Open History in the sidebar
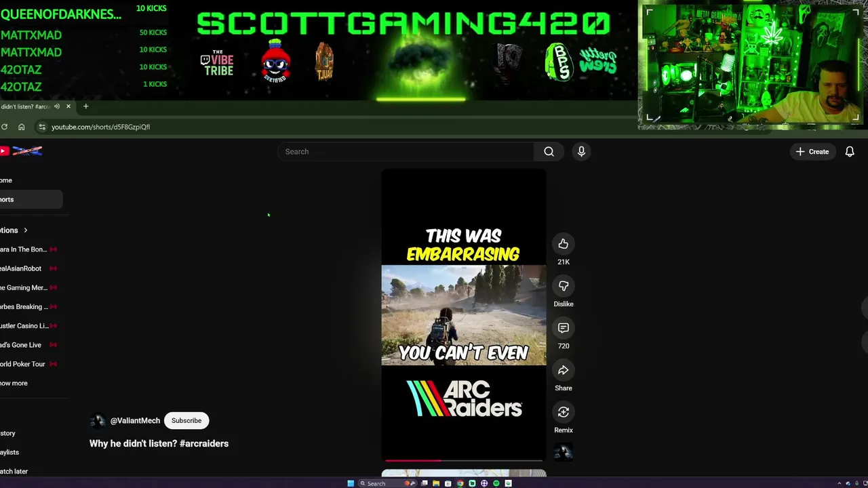 click(x=7, y=433)
